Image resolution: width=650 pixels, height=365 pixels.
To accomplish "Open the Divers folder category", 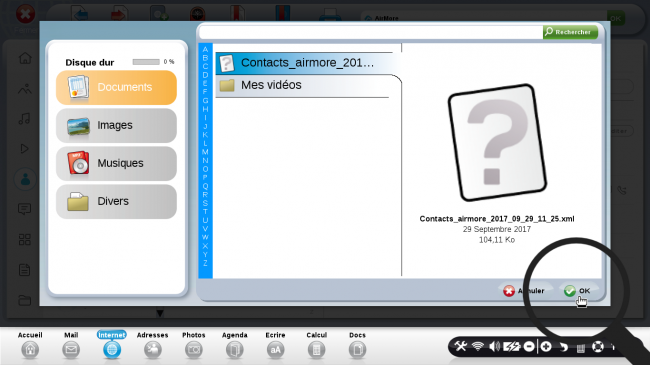I will (116, 202).
